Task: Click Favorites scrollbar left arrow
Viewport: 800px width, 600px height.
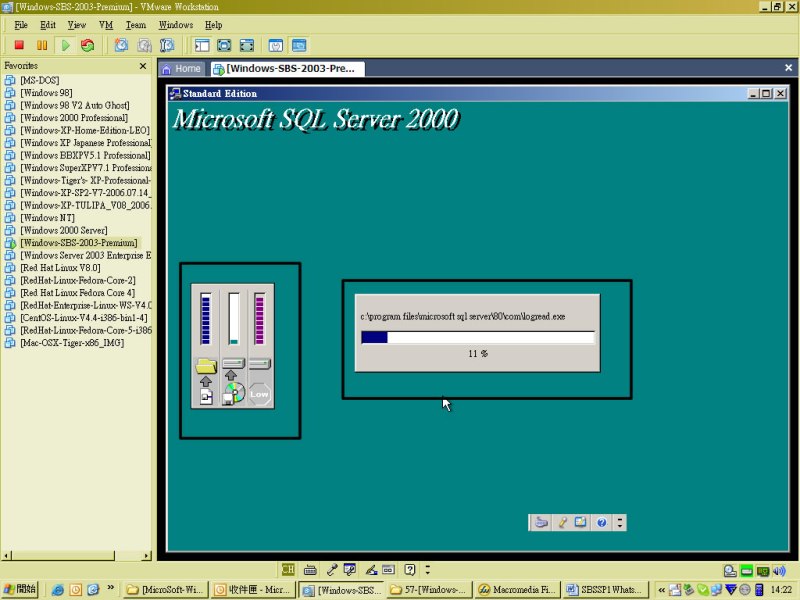Action: coord(6,555)
